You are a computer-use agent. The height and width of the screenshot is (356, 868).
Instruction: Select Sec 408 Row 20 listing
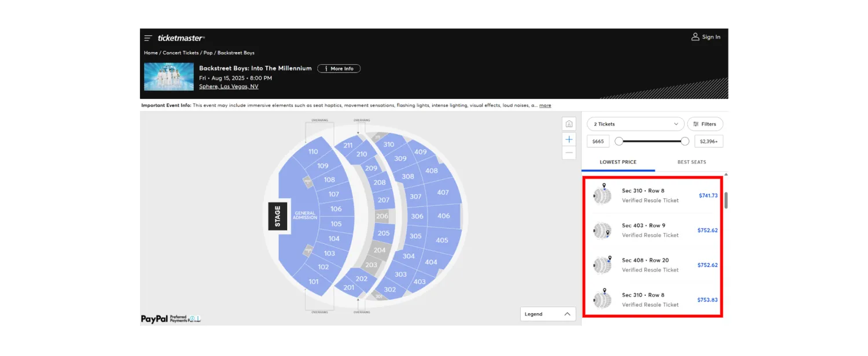point(653,265)
